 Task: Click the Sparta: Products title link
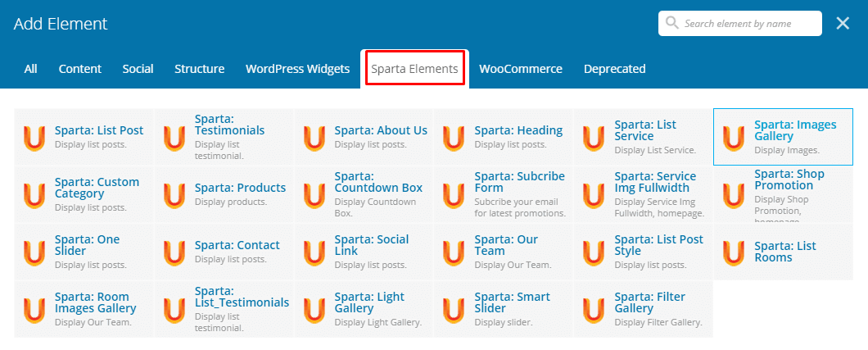pyautogui.click(x=240, y=188)
